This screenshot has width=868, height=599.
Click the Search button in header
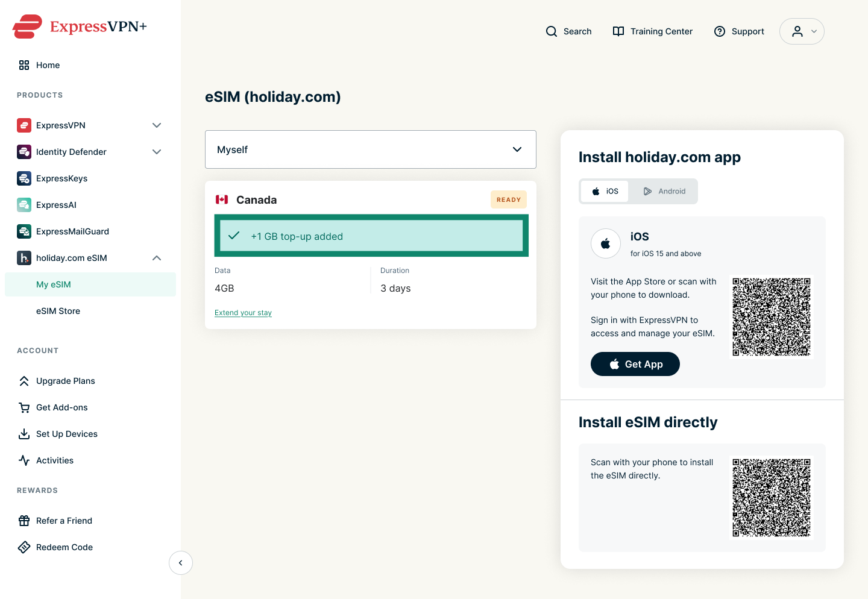coord(568,31)
